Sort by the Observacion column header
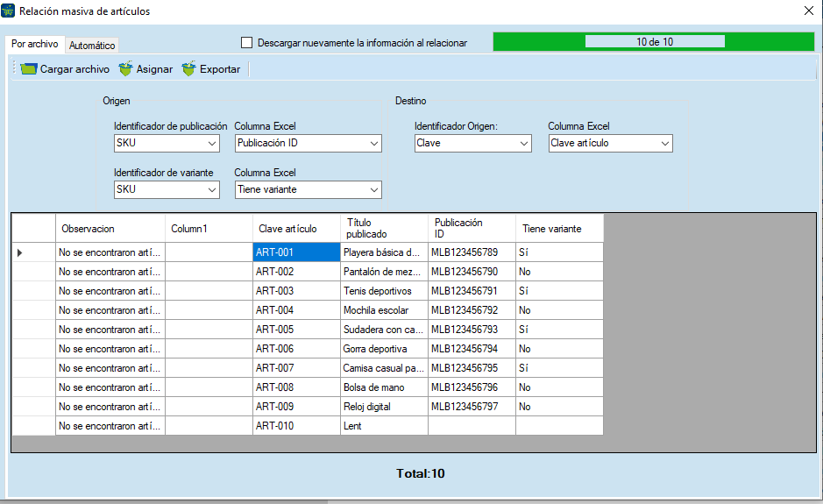Image resolution: width=823 pixels, height=504 pixels. tap(110, 229)
